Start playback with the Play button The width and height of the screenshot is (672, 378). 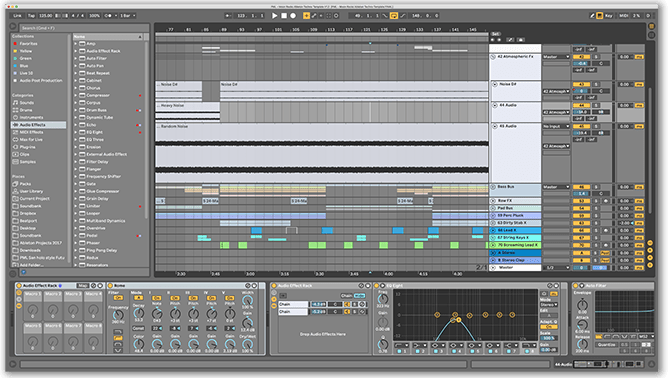click(x=275, y=15)
